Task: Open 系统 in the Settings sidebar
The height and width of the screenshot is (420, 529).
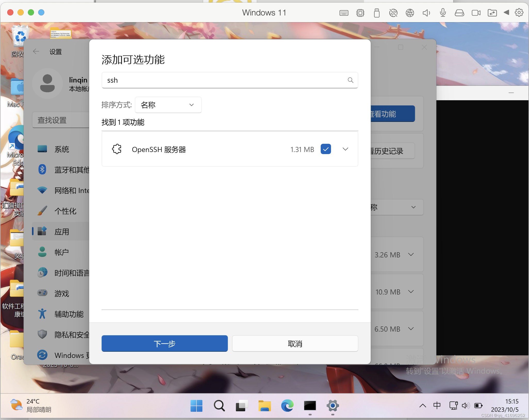Action: coord(61,149)
